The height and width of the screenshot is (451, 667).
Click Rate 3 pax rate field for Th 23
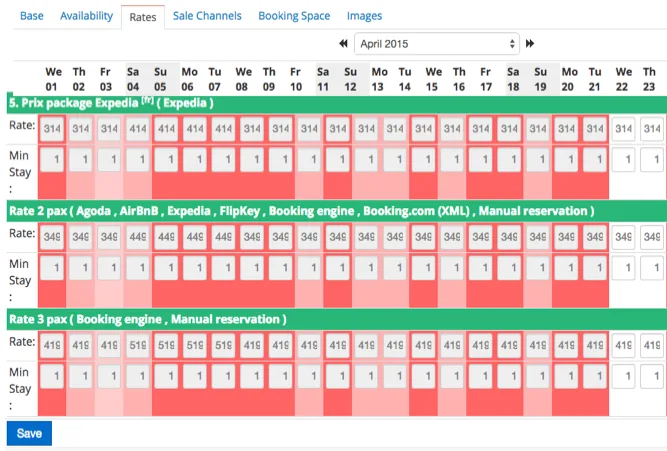click(652, 345)
